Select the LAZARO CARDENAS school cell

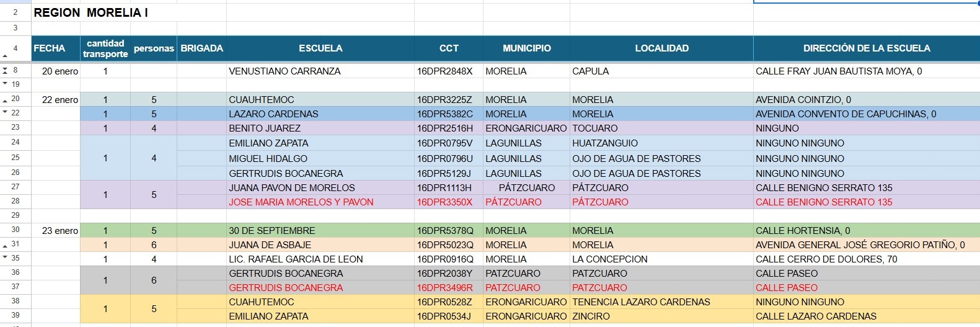[x=273, y=114]
